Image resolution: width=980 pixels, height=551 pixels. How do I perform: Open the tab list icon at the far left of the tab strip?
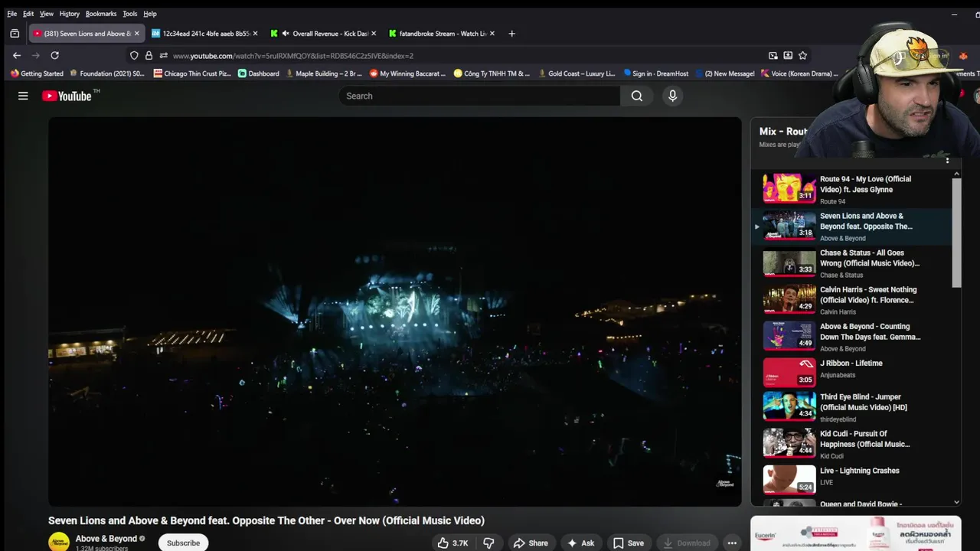click(15, 34)
